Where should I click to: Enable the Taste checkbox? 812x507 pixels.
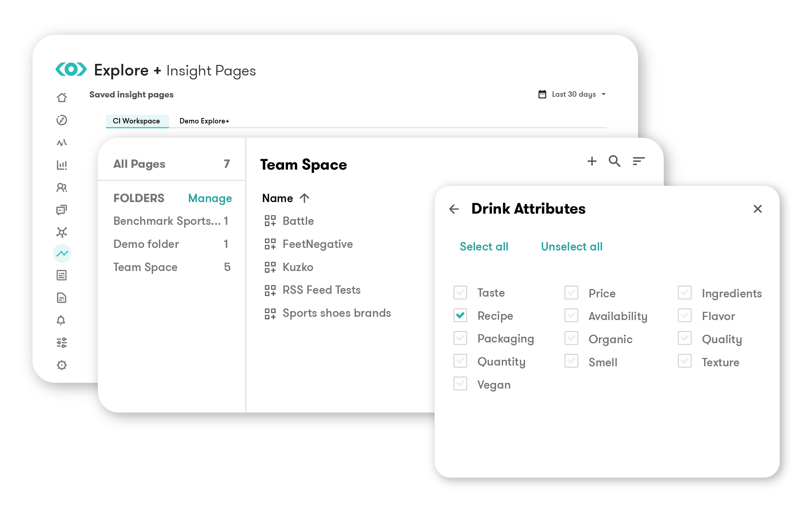(460, 293)
